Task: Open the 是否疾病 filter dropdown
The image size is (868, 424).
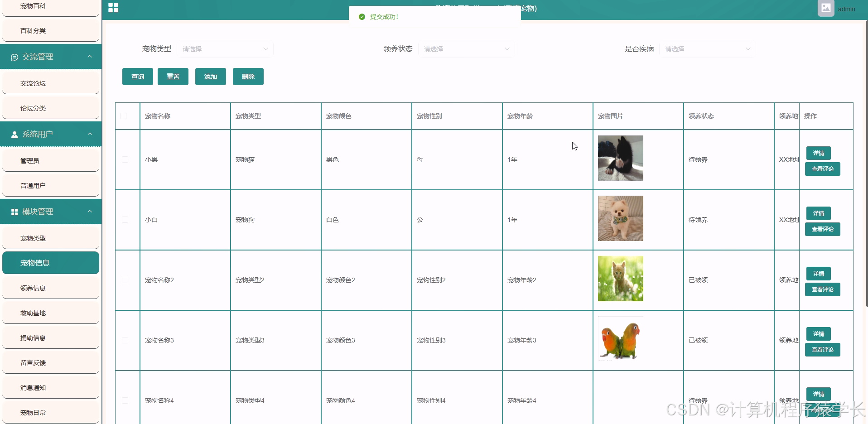Action: click(x=708, y=49)
